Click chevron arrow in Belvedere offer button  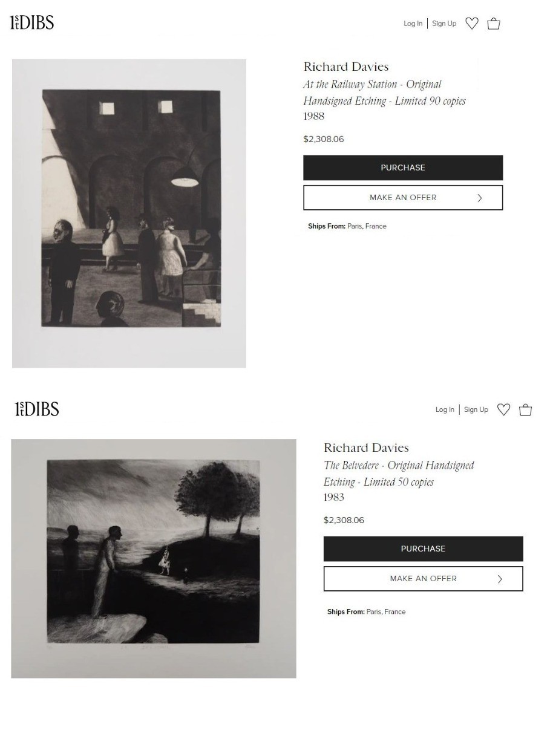tap(500, 579)
